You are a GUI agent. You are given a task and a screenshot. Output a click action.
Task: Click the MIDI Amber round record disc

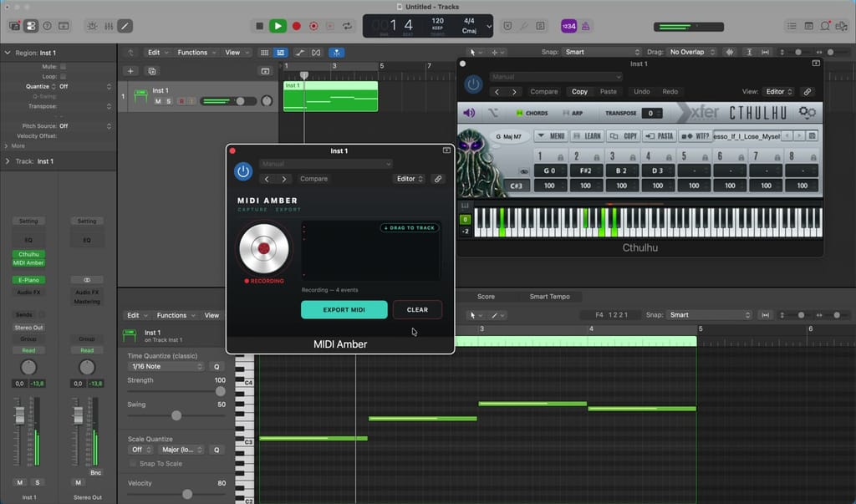tap(263, 248)
